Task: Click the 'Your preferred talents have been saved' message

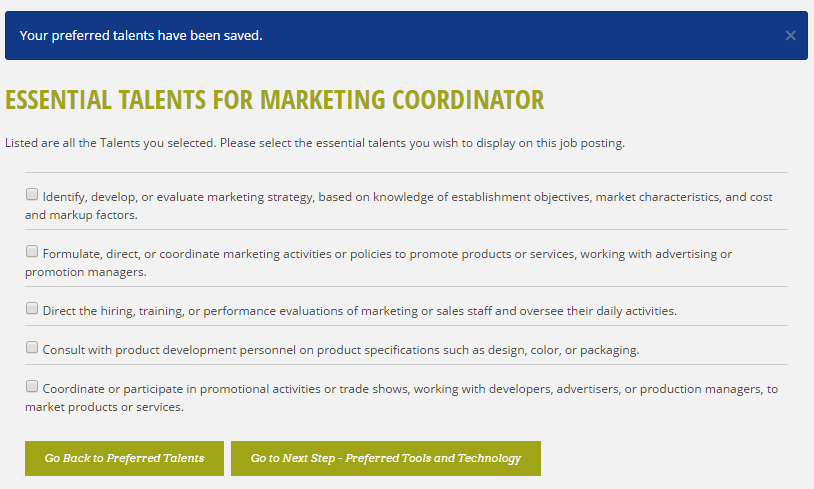Action: 141,35
